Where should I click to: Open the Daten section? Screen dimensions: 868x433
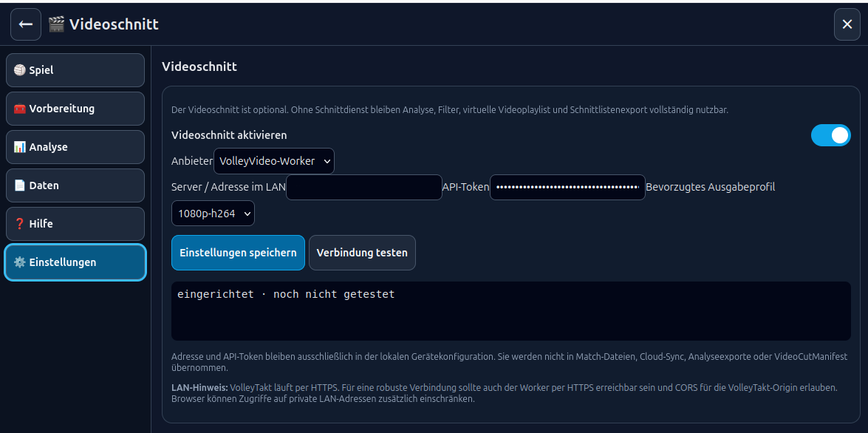75,185
